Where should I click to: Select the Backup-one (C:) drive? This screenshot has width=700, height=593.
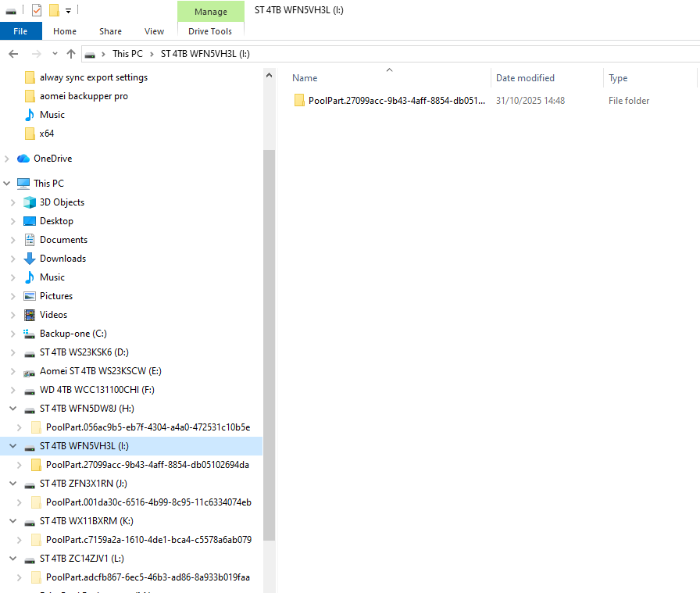coord(73,334)
